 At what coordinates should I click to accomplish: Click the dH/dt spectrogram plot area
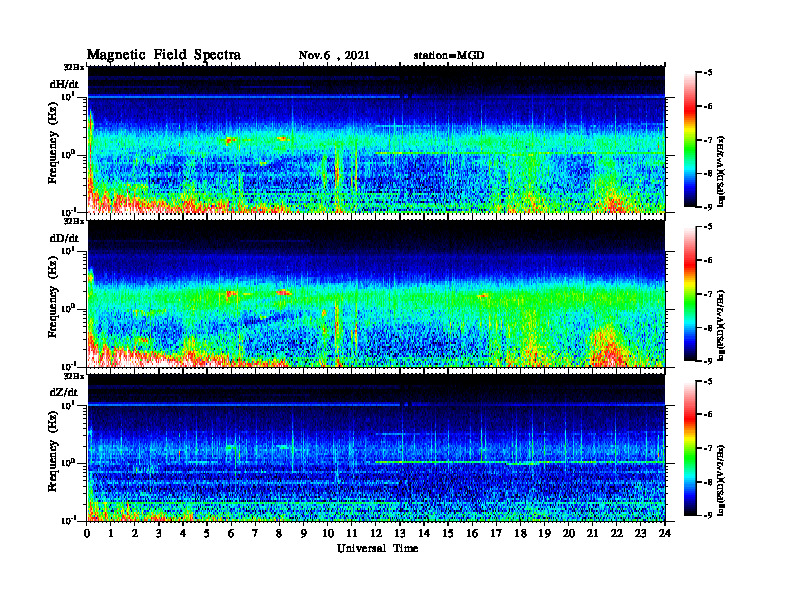coord(376,139)
